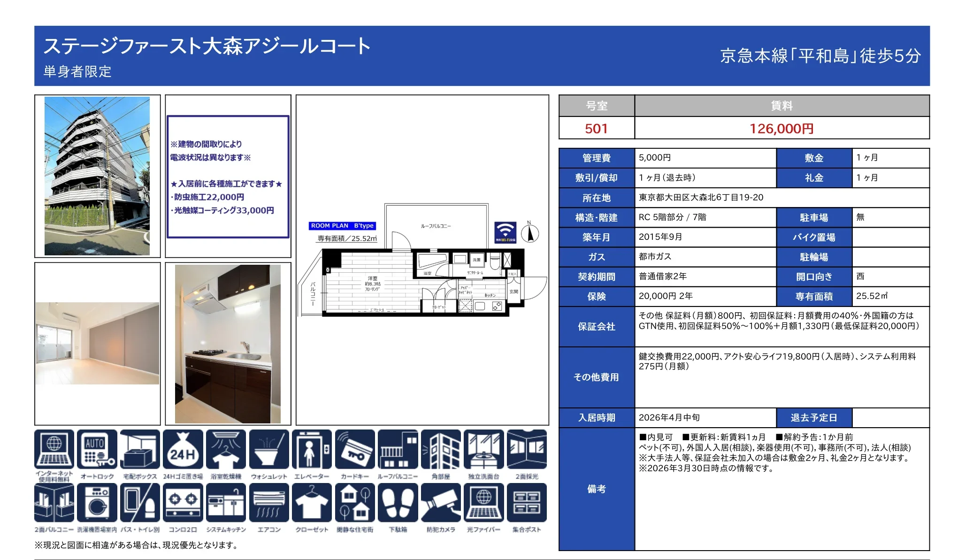Click the カードキー card key icon
The height and width of the screenshot is (560, 965).
point(354,453)
